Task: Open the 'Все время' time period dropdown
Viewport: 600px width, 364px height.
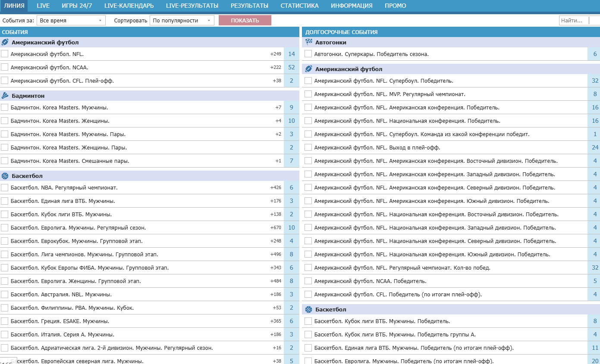Action: click(71, 20)
